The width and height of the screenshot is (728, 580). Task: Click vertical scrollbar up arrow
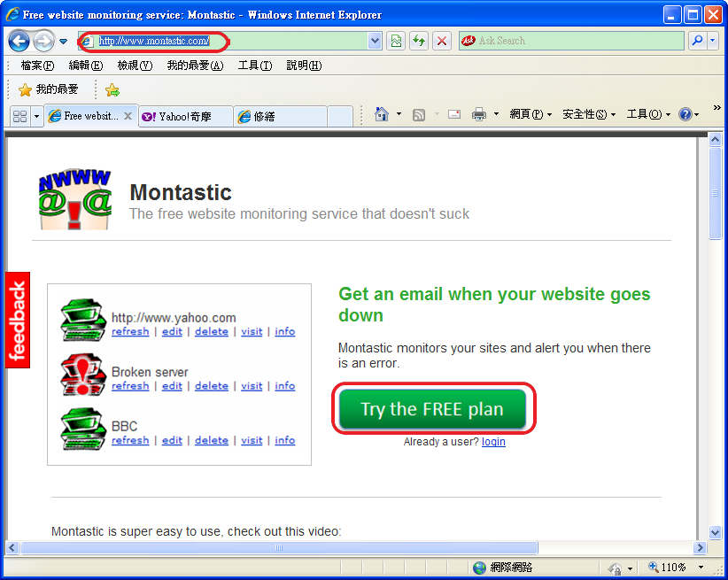(715, 140)
